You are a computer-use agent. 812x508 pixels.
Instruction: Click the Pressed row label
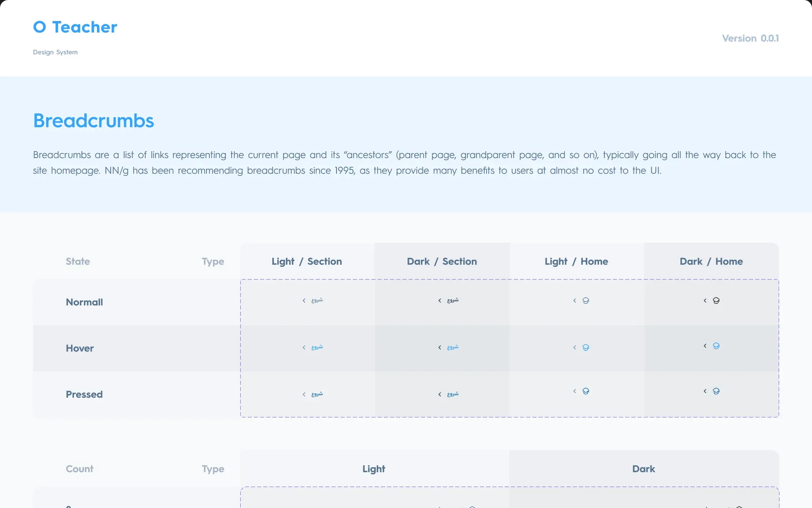(x=84, y=394)
